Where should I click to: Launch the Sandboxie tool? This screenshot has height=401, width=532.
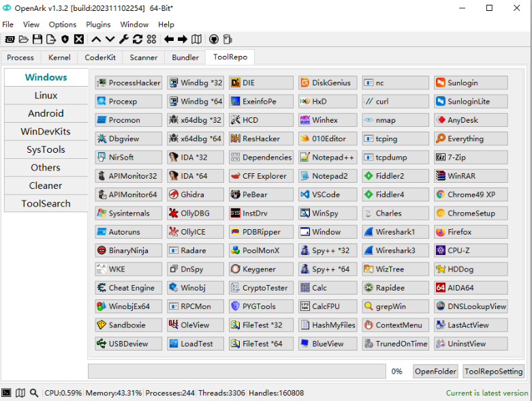pyautogui.click(x=129, y=325)
